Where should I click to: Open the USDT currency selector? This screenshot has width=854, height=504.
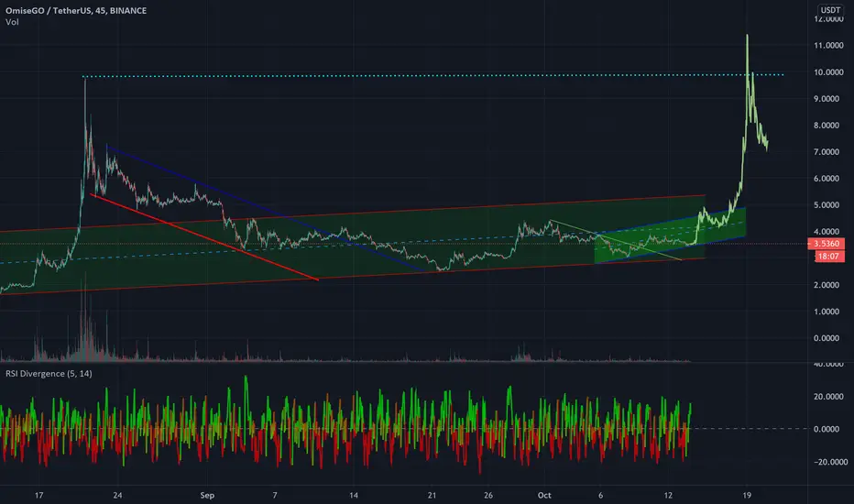pos(830,10)
